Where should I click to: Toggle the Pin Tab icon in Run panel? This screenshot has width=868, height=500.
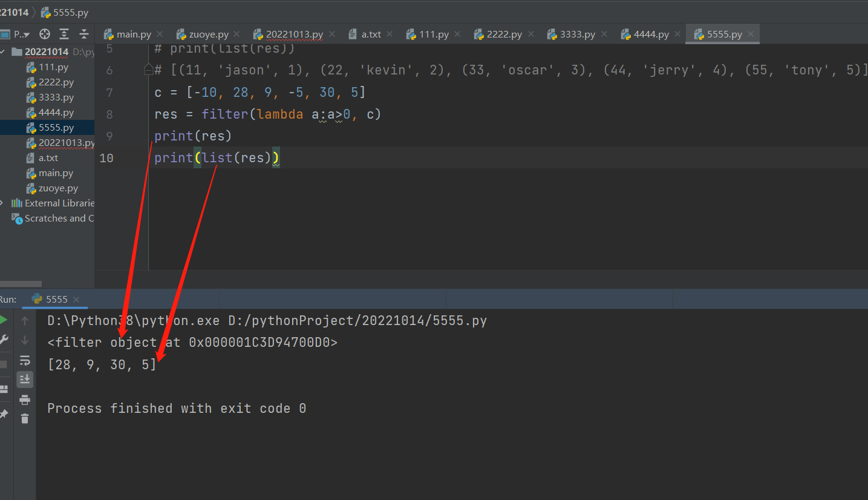4,414
